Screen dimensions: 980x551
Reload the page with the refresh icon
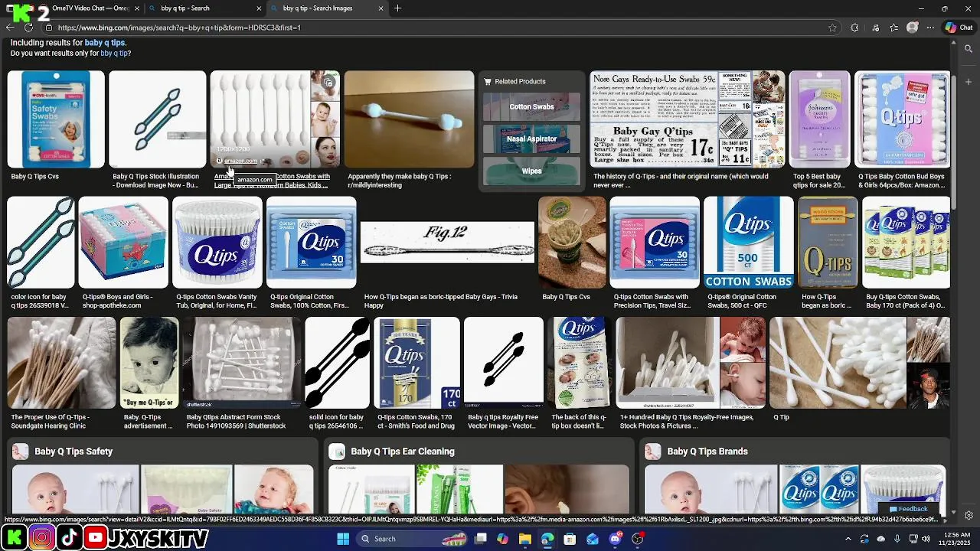click(28, 28)
